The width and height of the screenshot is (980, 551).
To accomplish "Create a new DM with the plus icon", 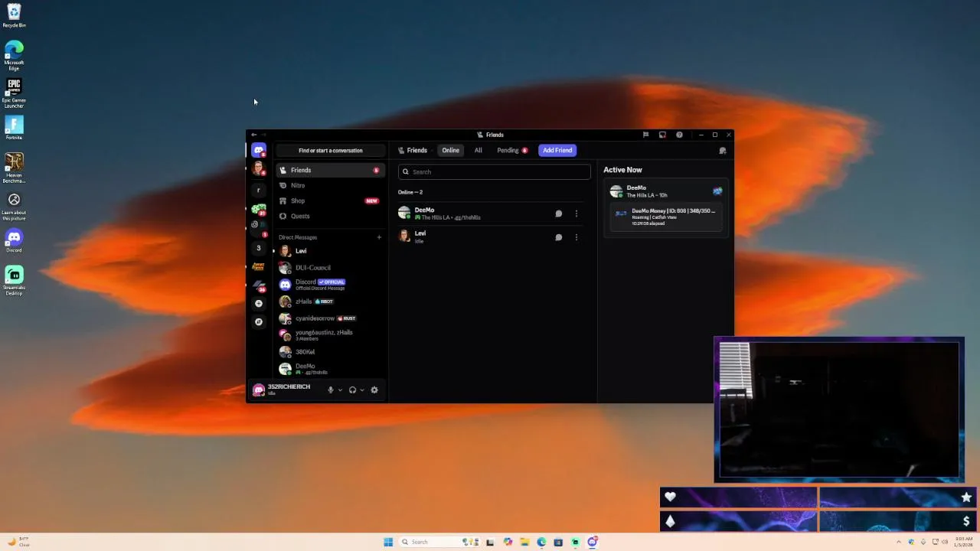I will (379, 237).
